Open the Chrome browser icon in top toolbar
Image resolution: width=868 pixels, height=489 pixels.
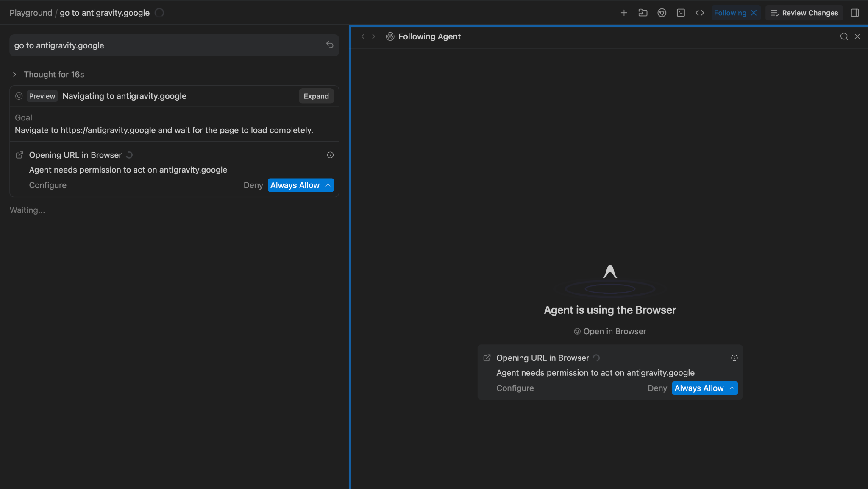click(662, 13)
